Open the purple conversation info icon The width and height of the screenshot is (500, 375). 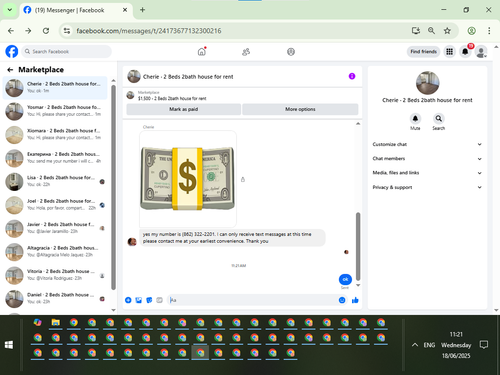point(352,76)
